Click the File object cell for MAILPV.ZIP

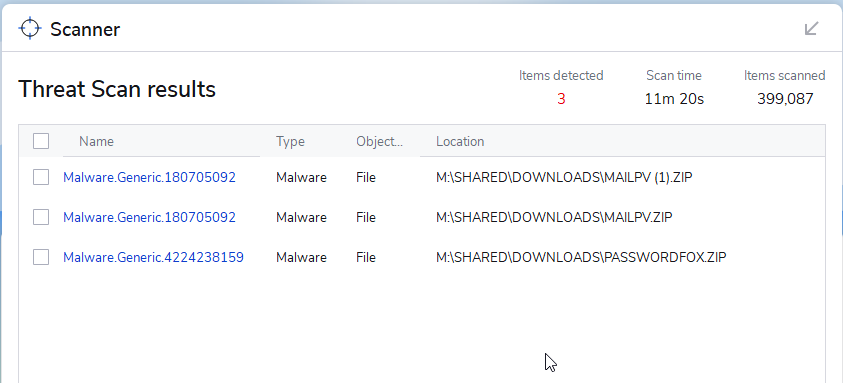(x=366, y=217)
